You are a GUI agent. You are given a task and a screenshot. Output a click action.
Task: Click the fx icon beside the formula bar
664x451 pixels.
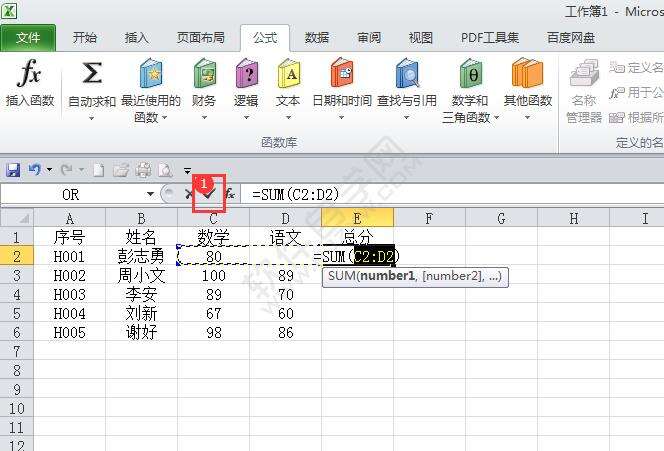point(230,194)
